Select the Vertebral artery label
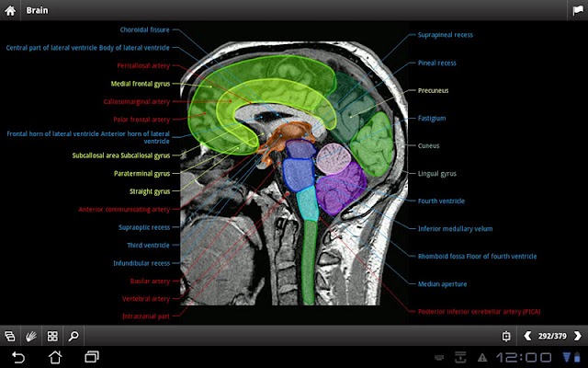The width and height of the screenshot is (588, 368). tap(146, 299)
